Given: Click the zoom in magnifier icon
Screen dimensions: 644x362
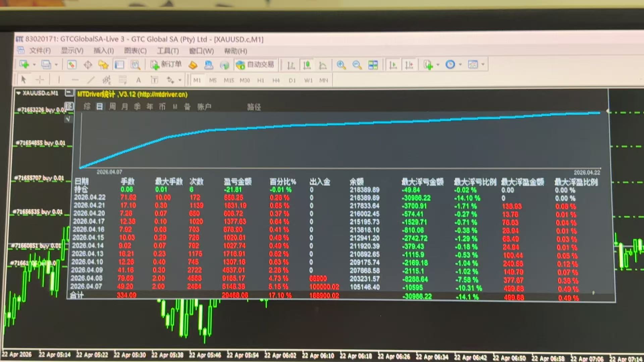Looking at the screenshot, I should (341, 65).
